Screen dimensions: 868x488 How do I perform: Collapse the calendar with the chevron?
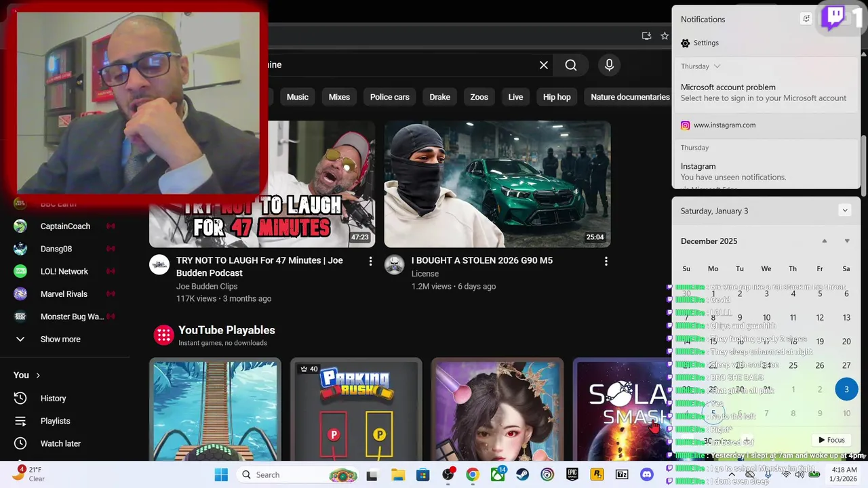coord(844,211)
